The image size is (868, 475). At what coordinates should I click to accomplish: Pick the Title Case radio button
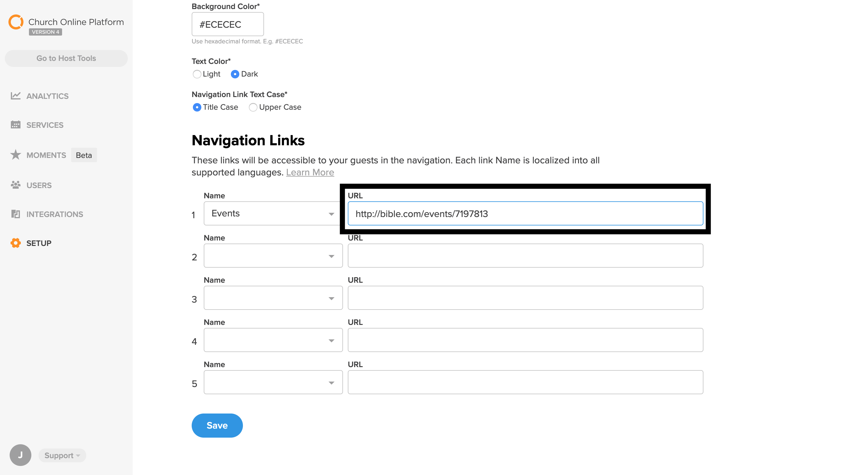197,108
